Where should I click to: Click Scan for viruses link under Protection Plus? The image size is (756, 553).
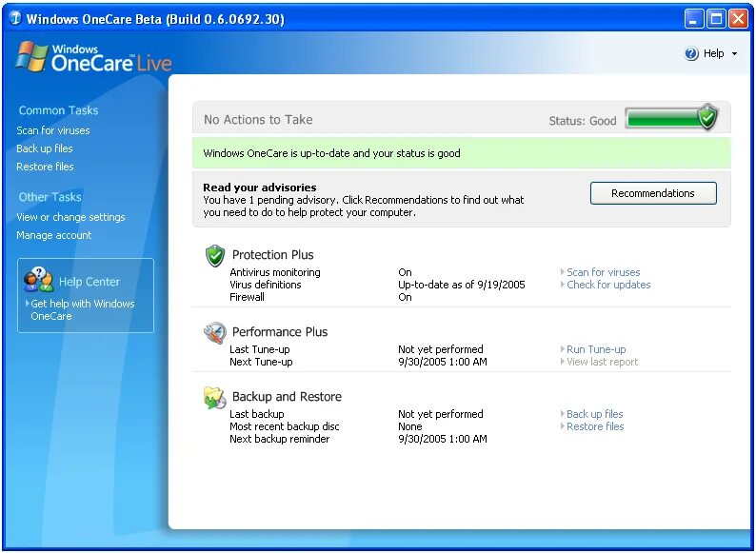tap(603, 272)
